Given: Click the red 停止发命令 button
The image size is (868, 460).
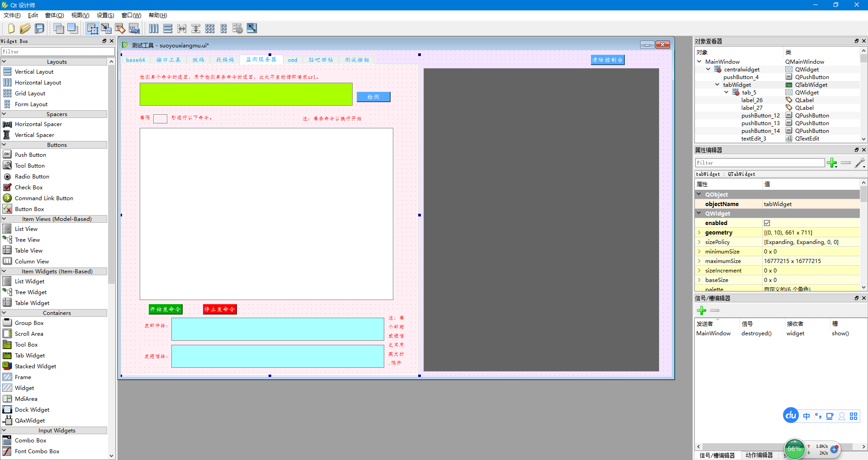Looking at the screenshot, I should click(x=220, y=309).
